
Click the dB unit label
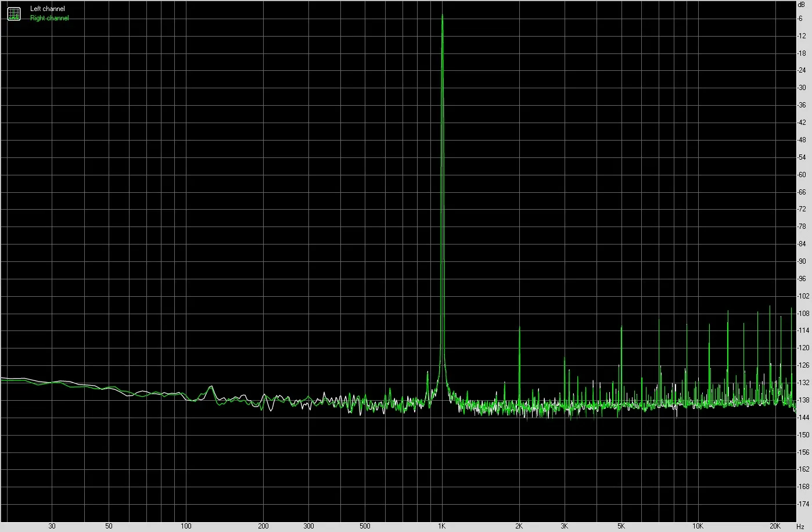pyautogui.click(x=802, y=4)
